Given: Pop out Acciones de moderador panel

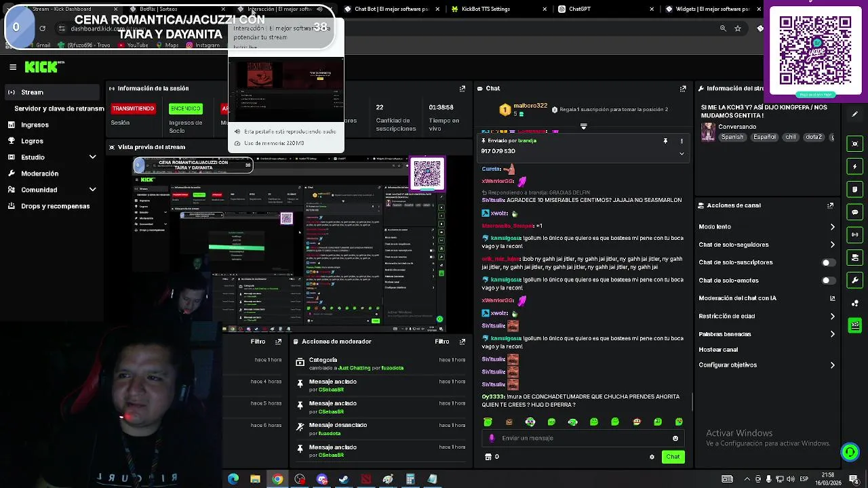Looking at the screenshot, I should click(x=462, y=342).
